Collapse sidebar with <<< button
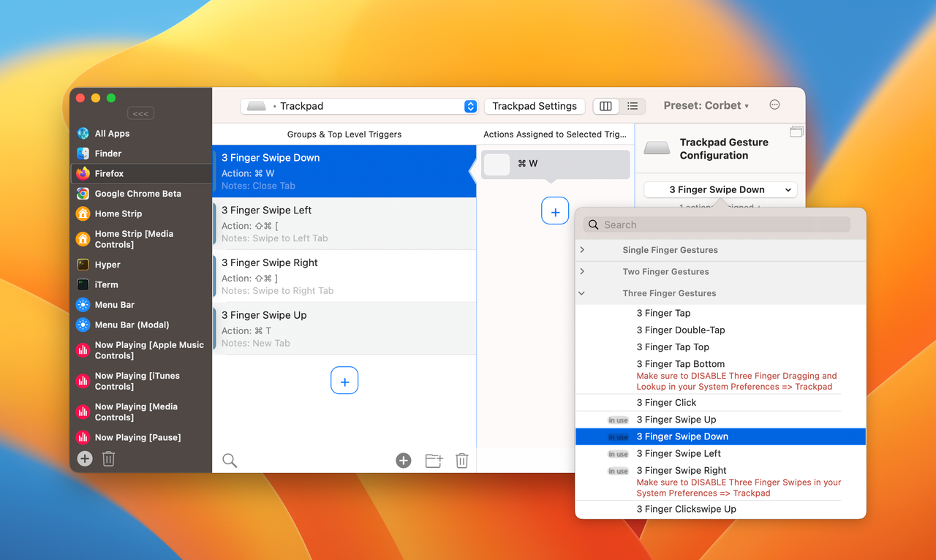The height and width of the screenshot is (560, 936). pyautogui.click(x=141, y=113)
